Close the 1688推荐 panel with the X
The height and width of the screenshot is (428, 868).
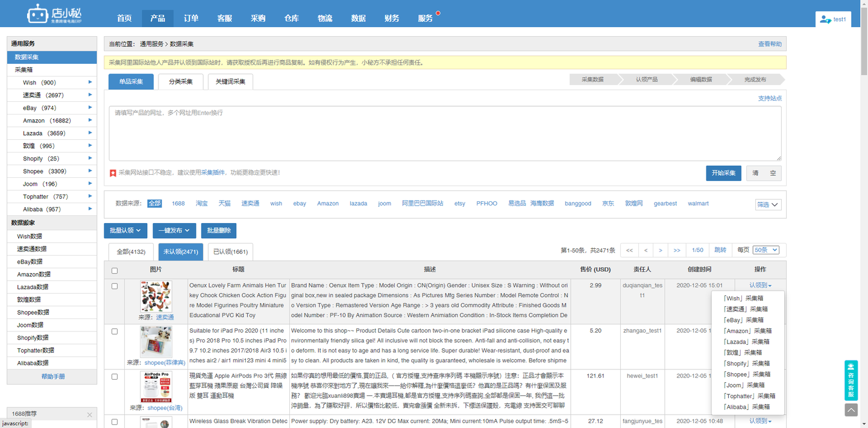89,415
